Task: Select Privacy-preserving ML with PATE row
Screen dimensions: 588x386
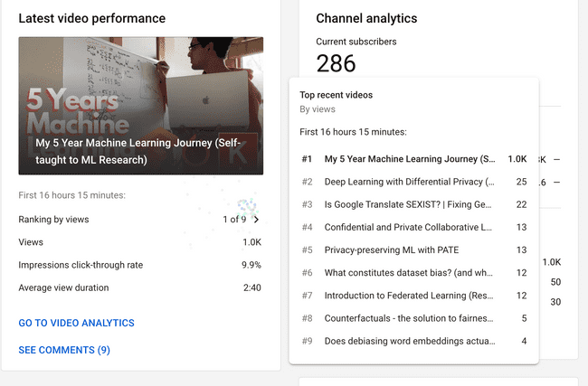Action: point(414,250)
